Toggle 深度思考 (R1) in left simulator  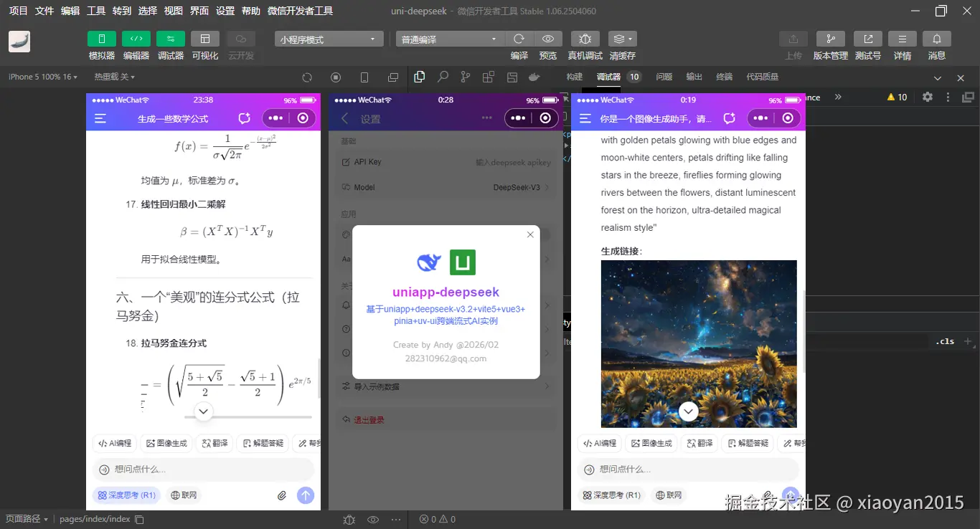127,495
